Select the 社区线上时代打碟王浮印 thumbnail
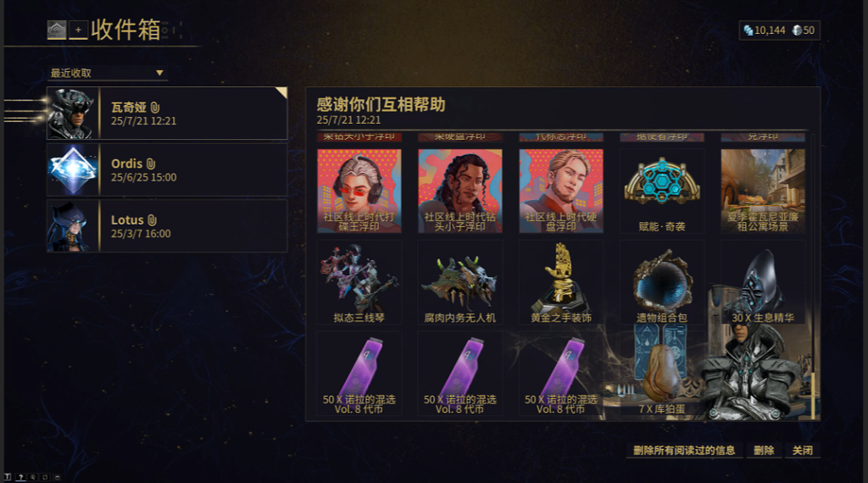Image resolution: width=868 pixels, height=483 pixels. point(359,191)
